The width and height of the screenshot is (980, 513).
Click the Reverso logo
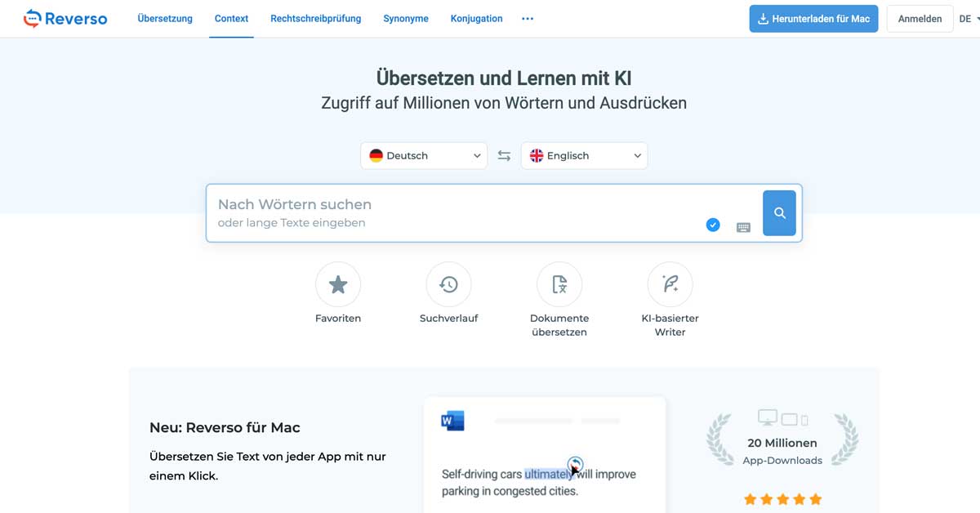pos(65,18)
